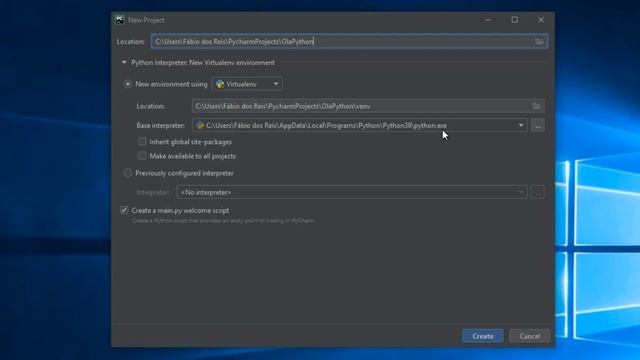Click the PyCharm logo in title bar
Viewport: 640px width, 360px height.
click(x=120, y=20)
